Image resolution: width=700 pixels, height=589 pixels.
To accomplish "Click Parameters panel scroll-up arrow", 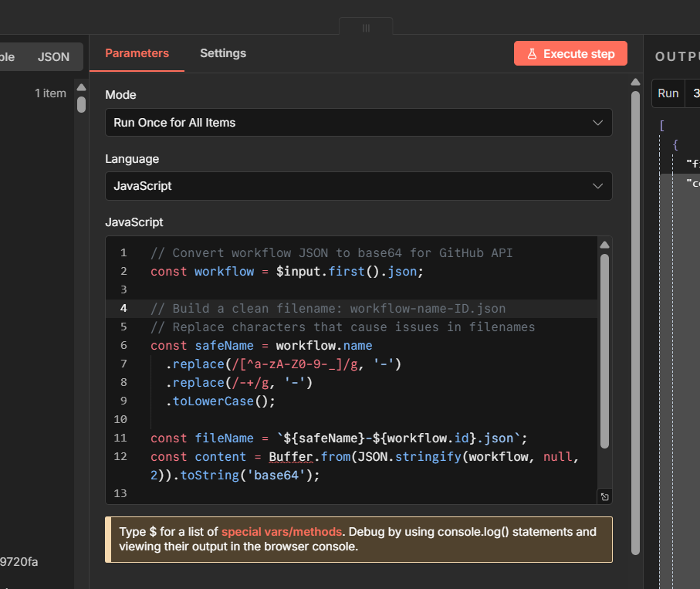I will [x=635, y=83].
